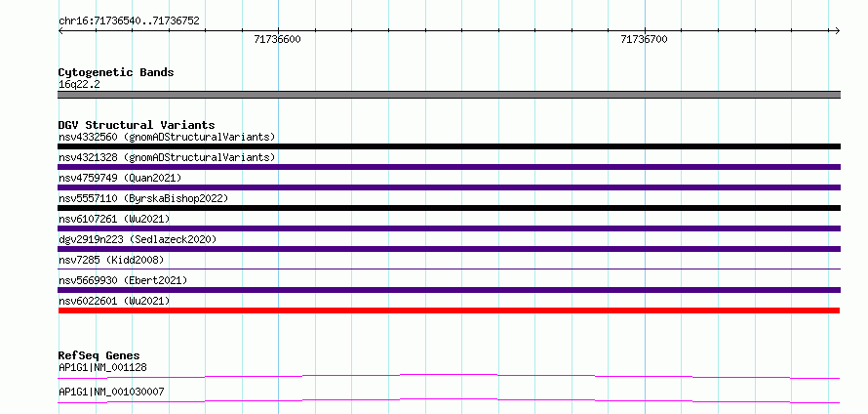Click the magenta line under AP1G1|NM_001030007
This screenshot has height=414, width=868.
click(x=449, y=400)
